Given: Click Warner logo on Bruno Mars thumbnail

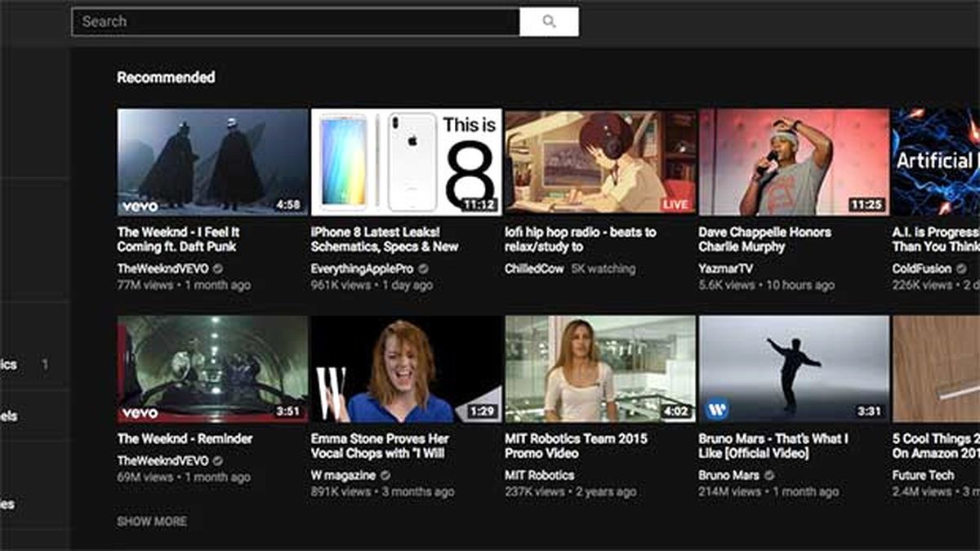Looking at the screenshot, I should tap(717, 409).
